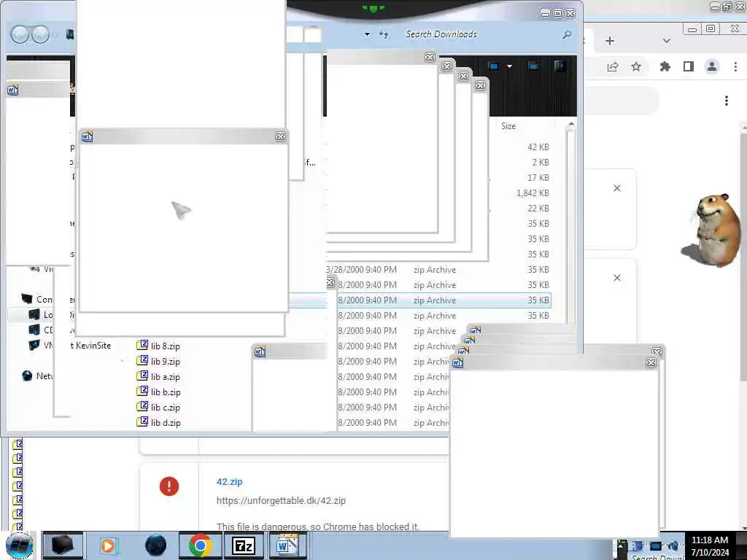Select the highlighted 35 KB zip Archive row
Viewport: 747px width, 560px height.
tap(419, 300)
